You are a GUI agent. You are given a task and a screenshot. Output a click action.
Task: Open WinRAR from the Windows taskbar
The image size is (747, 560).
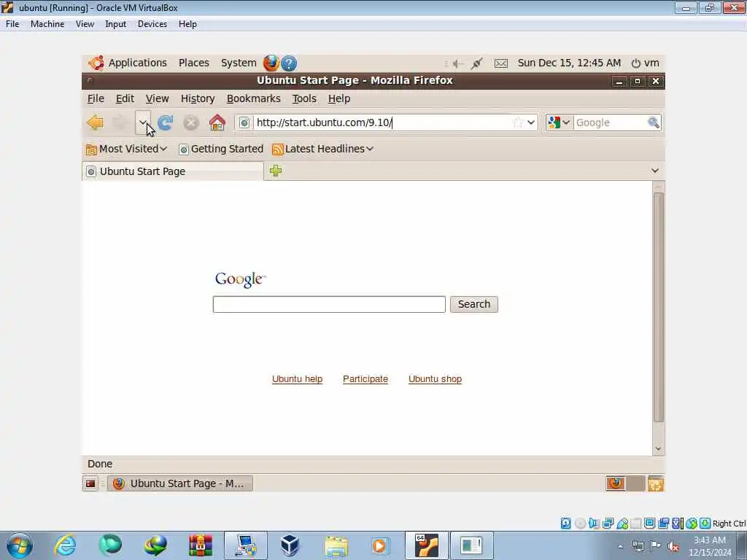pyautogui.click(x=201, y=545)
